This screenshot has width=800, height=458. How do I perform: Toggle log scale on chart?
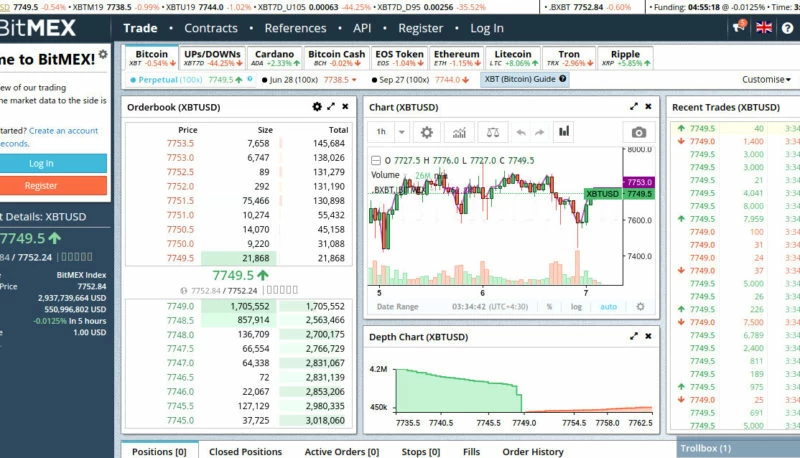click(576, 307)
